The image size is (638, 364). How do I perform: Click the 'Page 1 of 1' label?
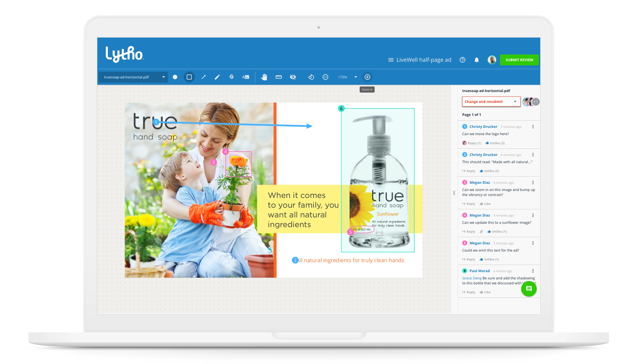click(471, 115)
